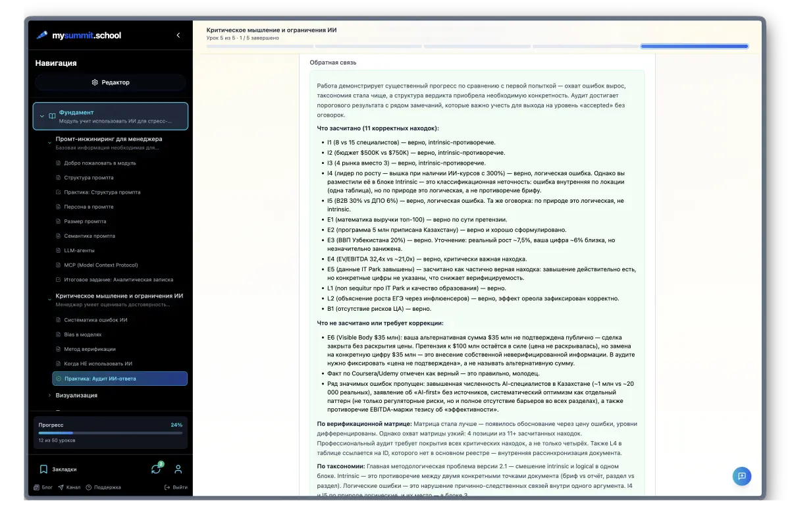Click the logout arrow icon beside Выйти
This screenshot has height=532, width=790.
pyautogui.click(x=167, y=487)
